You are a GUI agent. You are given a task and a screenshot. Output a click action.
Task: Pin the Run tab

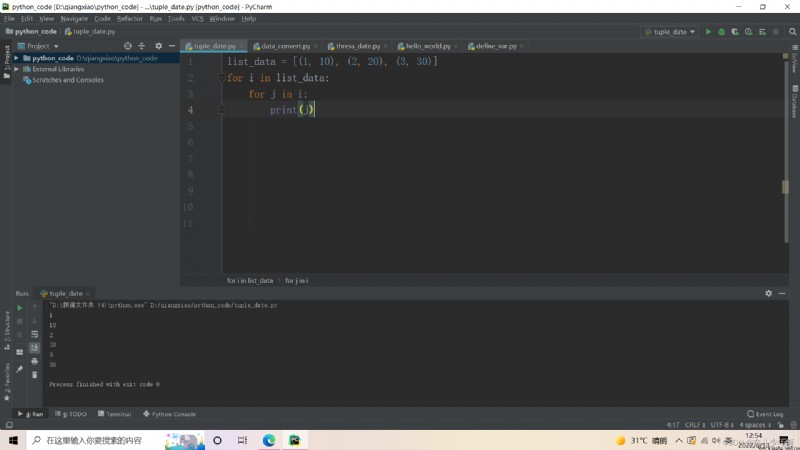(x=19, y=369)
